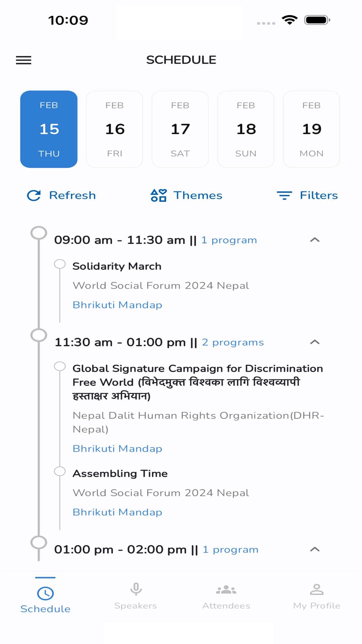Collapse the 11:30 am - 01:00 pm section
This screenshot has height=644, width=362.
315,342
